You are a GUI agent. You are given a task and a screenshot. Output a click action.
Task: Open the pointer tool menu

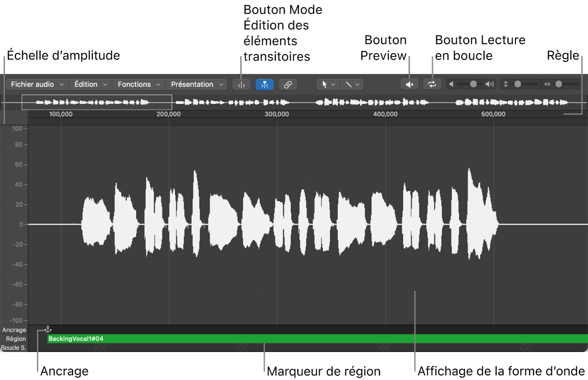[329, 84]
